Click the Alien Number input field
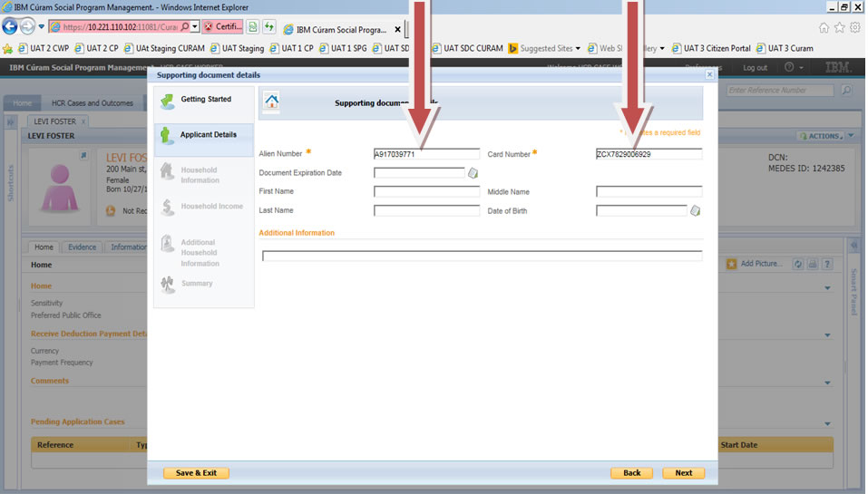This screenshot has height=494, width=868. 426,154
